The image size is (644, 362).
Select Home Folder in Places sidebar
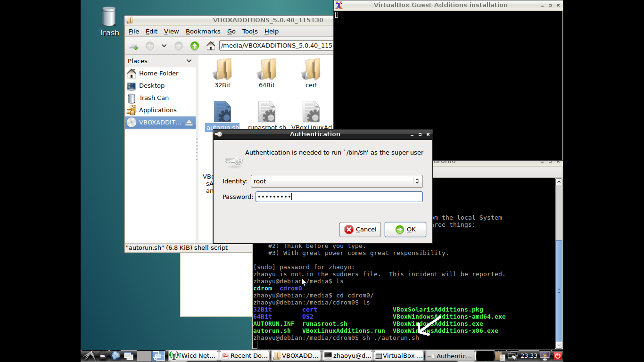pyautogui.click(x=158, y=74)
